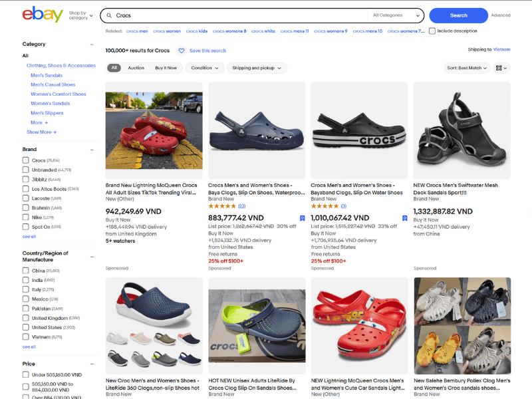
Task: Click the bookmark icon on the Bayaband Clogs listing
Action: 404,217
